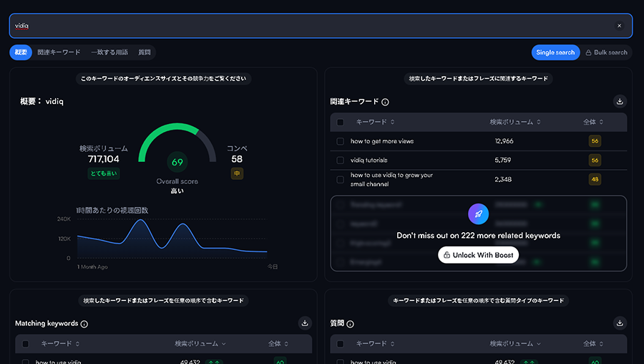Sort 関連キーワード table by 全体 column

tap(593, 123)
